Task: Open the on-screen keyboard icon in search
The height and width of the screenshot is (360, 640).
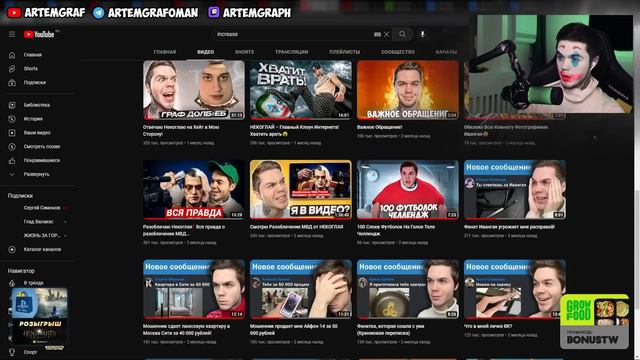Action: pyautogui.click(x=377, y=34)
